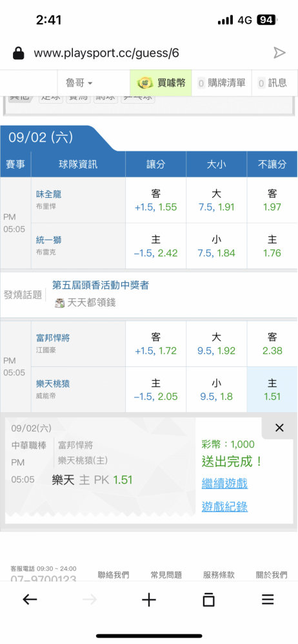298x644 pixels.
Task: Tap the send arrow icon in address bar
Action: 279,53
